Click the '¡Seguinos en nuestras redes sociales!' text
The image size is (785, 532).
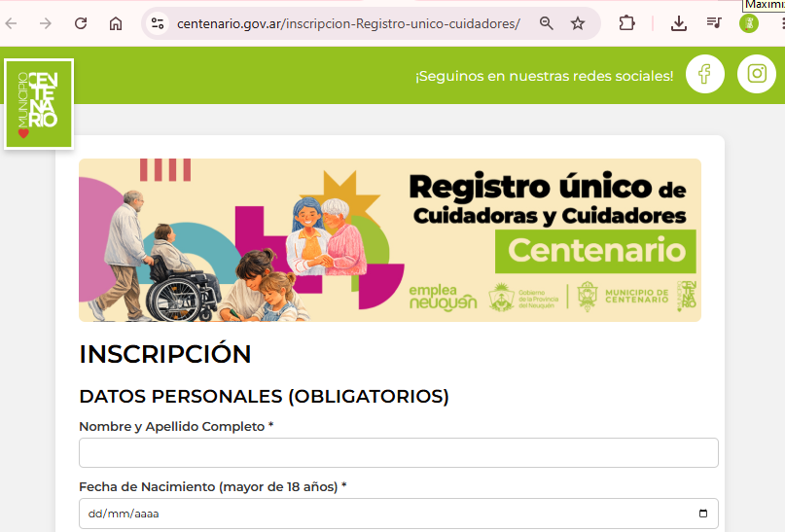pos(544,76)
